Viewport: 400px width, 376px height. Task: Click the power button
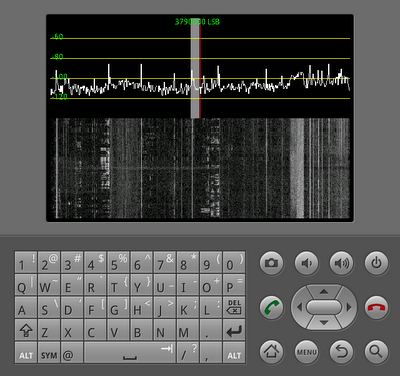(x=376, y=263)
